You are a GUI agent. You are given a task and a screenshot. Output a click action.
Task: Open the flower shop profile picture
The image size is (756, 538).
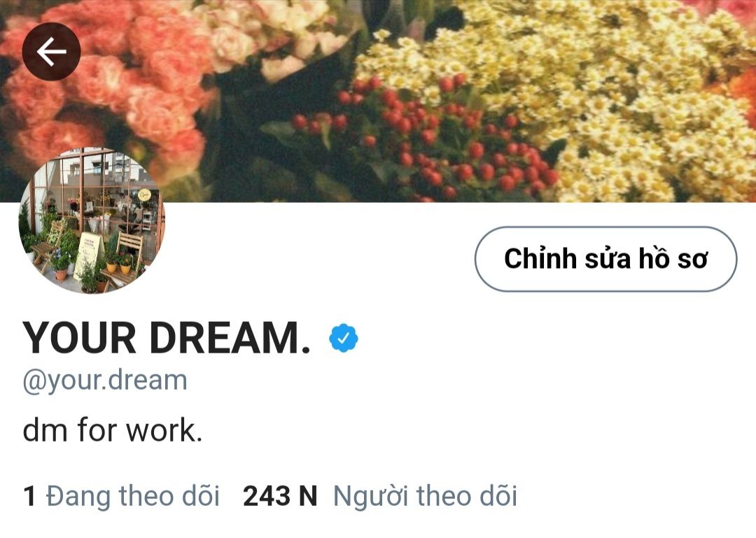(x=92, y=221)
